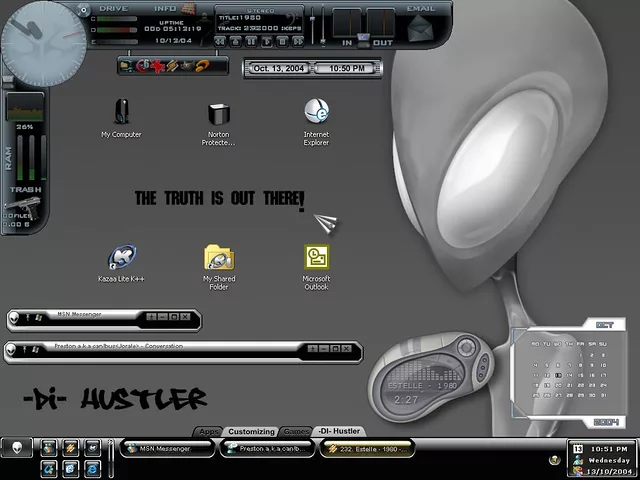This screenshot has height=480, width=640.
Task: Open MSN Messenger taskbar button
Action: click(166, 449)
